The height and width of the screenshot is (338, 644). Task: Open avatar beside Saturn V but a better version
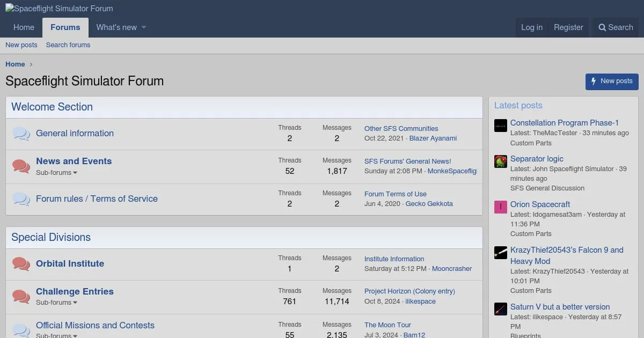501,310
